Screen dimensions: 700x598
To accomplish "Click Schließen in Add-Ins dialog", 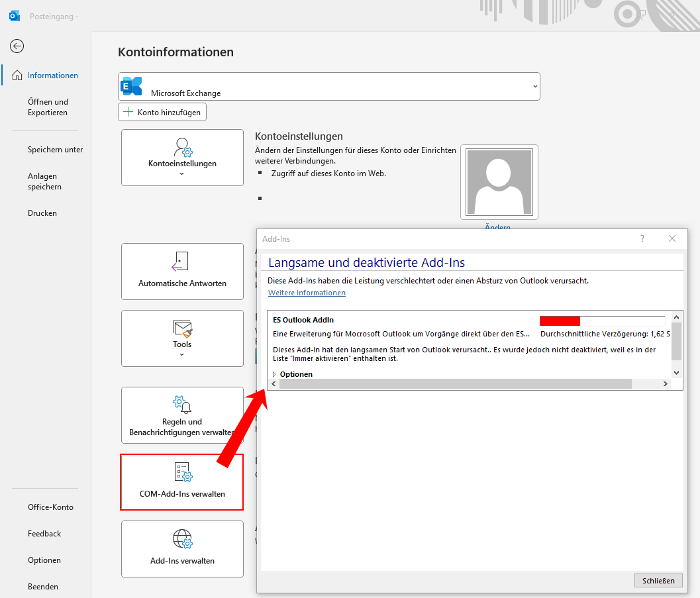I will pyautogui.click(x=658, y=581).
